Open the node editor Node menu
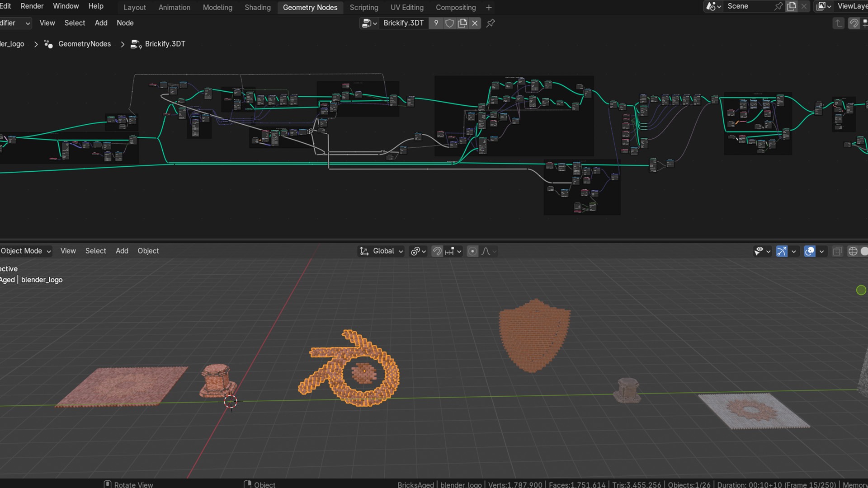 tap(125, 23)
